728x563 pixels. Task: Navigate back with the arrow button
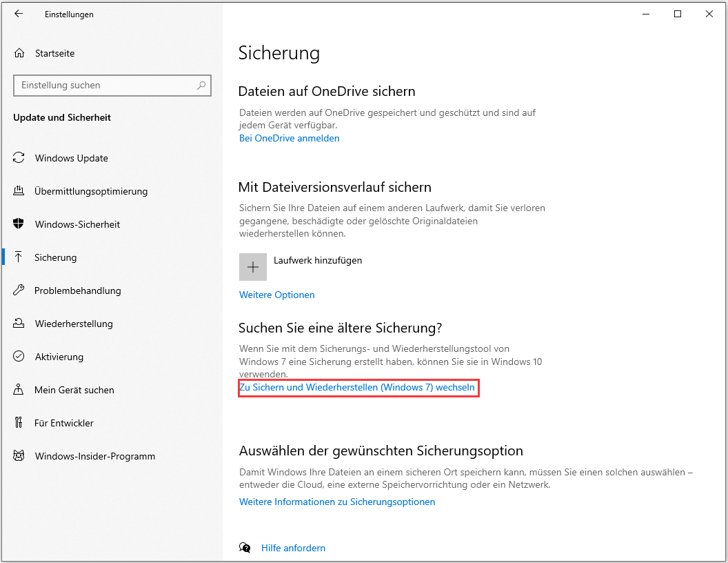(19, 14)
